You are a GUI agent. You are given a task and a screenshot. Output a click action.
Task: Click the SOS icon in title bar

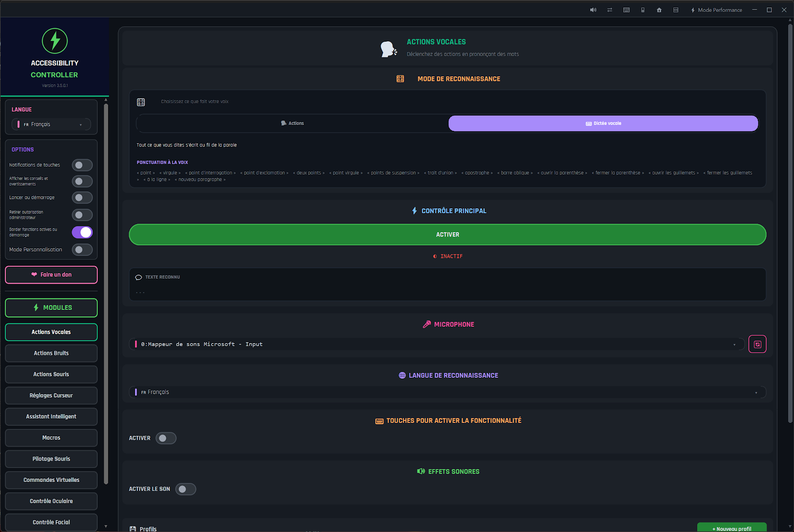pyautogui.click(x=675, y=10)
